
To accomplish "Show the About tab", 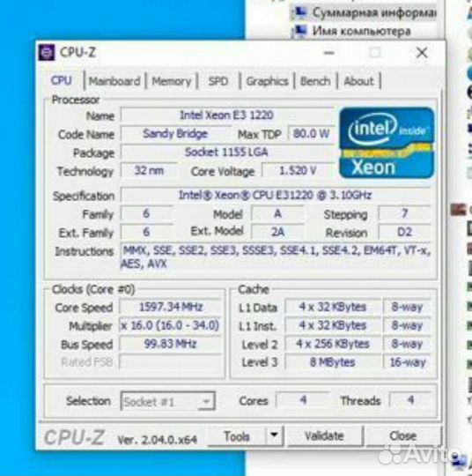I will pyautogui.click(x=358, y=81).
